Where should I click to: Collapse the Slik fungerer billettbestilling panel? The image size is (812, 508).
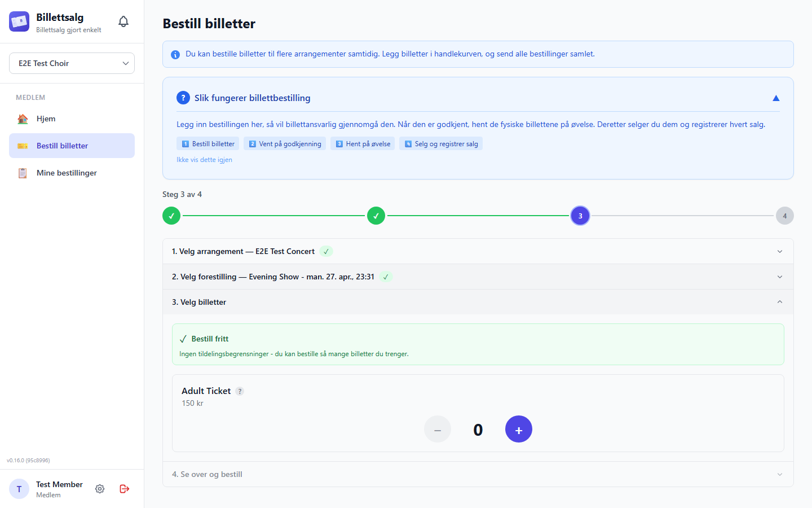(x=776, y=98)
